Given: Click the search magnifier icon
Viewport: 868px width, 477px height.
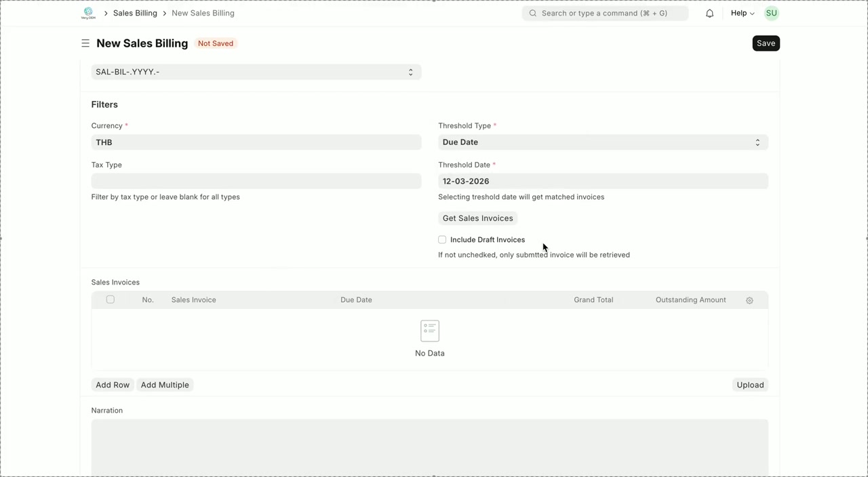Looking at the screenshot, I should pos(533,14).
